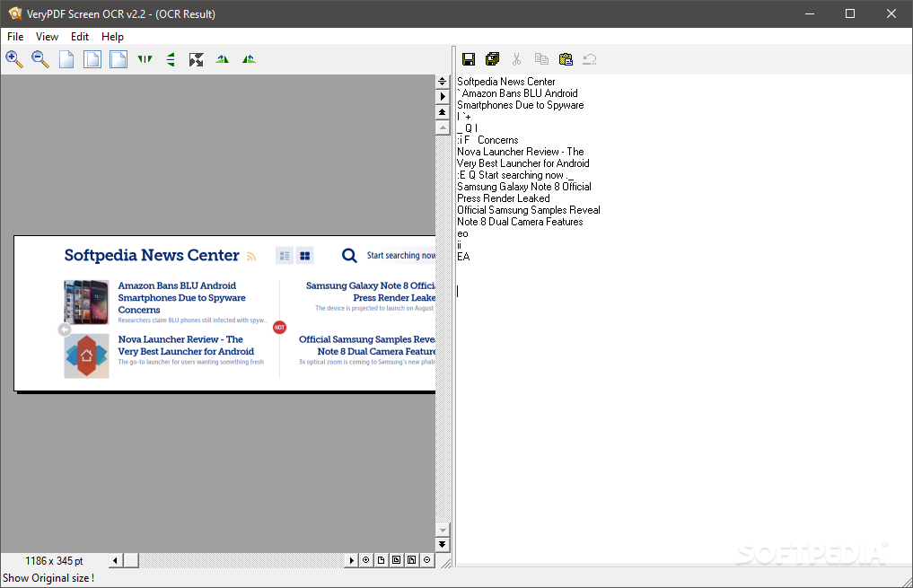Click the multiple floppy disks Save As icon

(493, 59)
